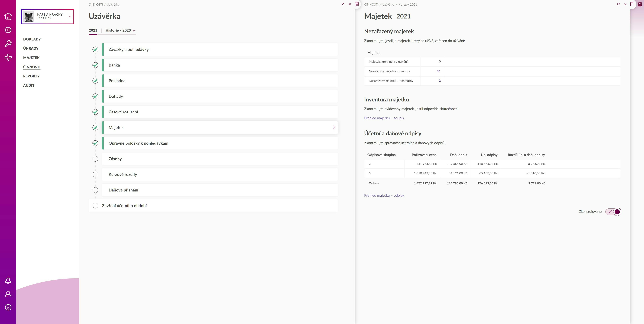This screenshot has width=644, height=324.
Task: Open the ÚHRADY menu
Action: click(x=31, y=49)
